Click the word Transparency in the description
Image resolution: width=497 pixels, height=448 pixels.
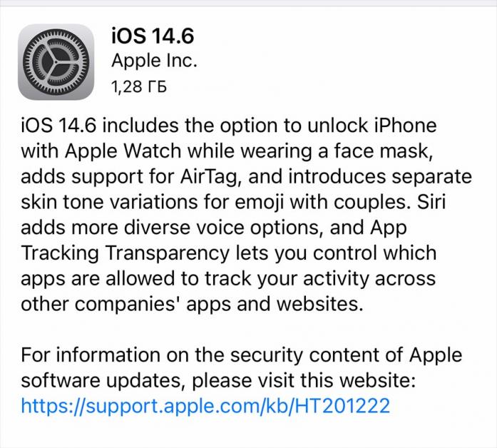tap(168, 253)
